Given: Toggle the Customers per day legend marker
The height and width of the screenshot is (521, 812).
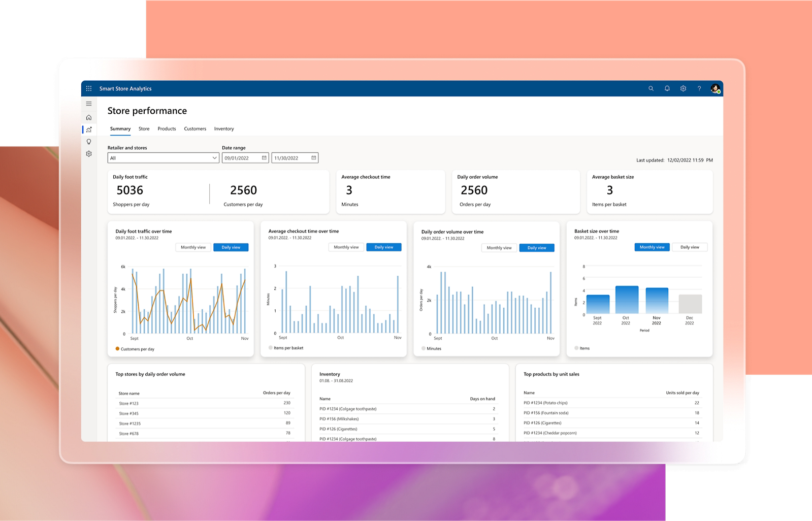Looking at the screenshot, I should pyautogui.click(x=118, y=349).
